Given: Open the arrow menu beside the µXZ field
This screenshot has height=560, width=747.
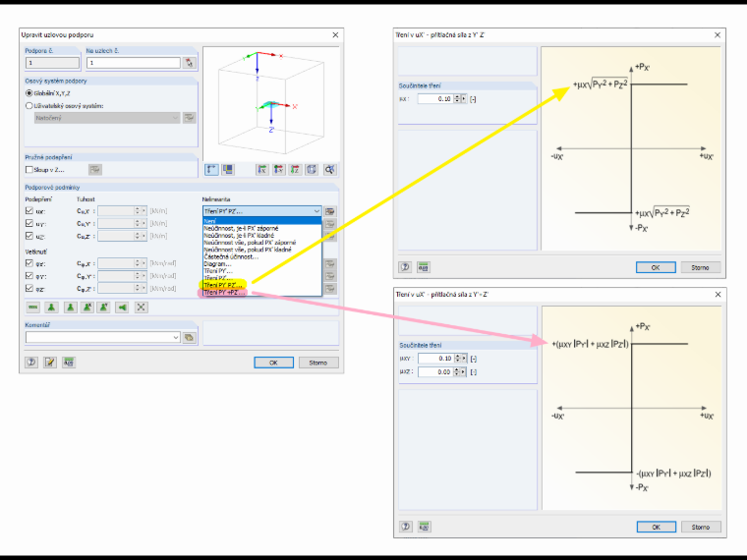Looking at the screenshot, I should pyautogui.click(x=464, y=372).
